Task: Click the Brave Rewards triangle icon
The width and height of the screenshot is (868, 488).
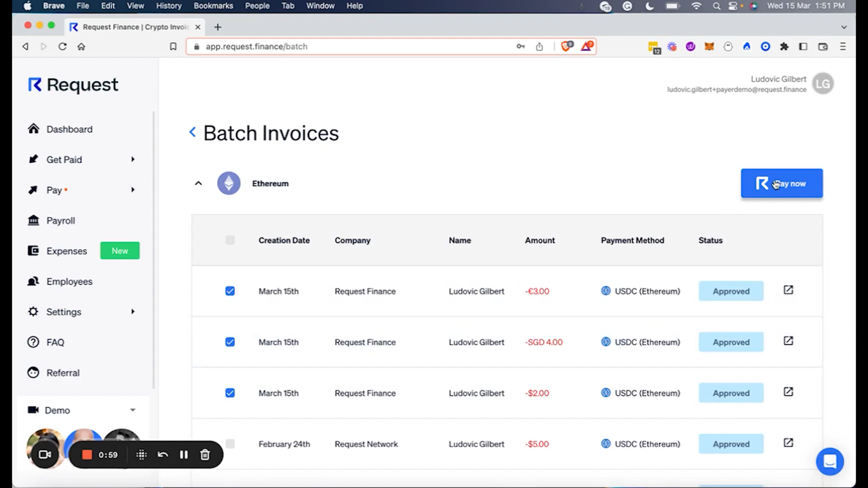Action: 587,46
